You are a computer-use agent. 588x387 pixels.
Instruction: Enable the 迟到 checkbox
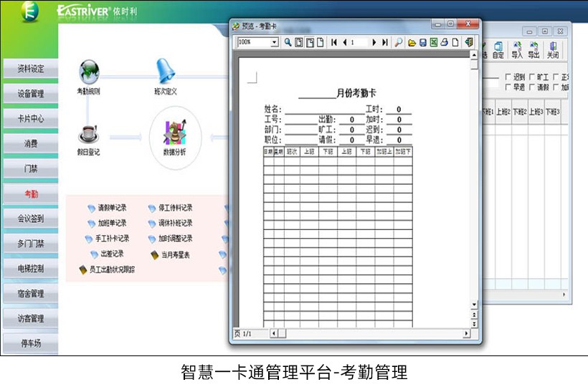click(x=508, y=77)
